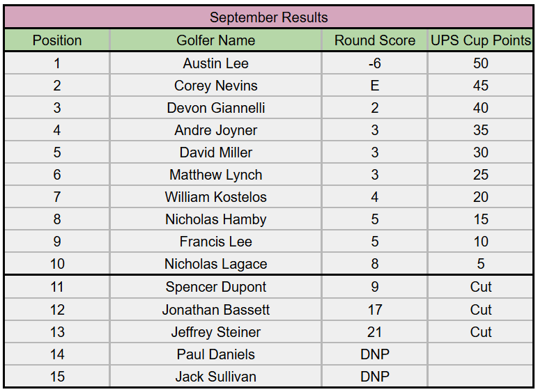The height and width of the screenshot is (392, 538).
Task: Click Nicholas Hamby's 15 points cell
Action: 480,219
